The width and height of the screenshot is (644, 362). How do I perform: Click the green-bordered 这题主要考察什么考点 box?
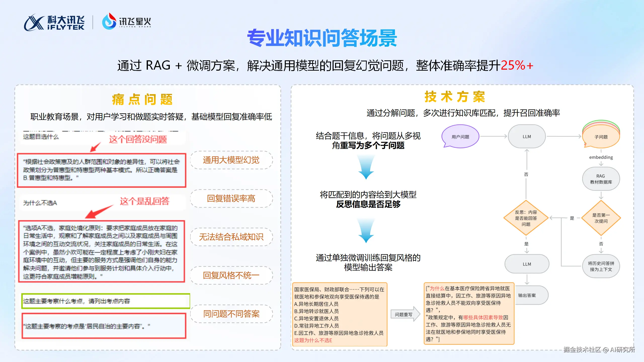[x=106, y=301]
